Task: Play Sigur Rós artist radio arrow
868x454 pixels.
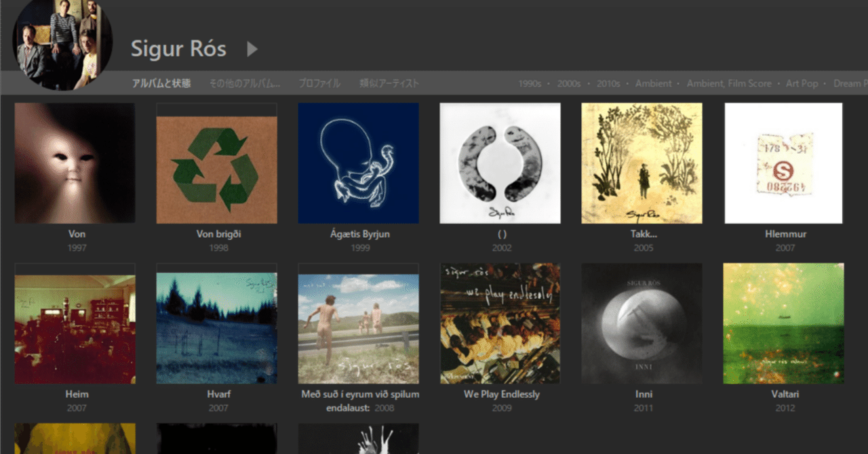Action: (252, 49)
